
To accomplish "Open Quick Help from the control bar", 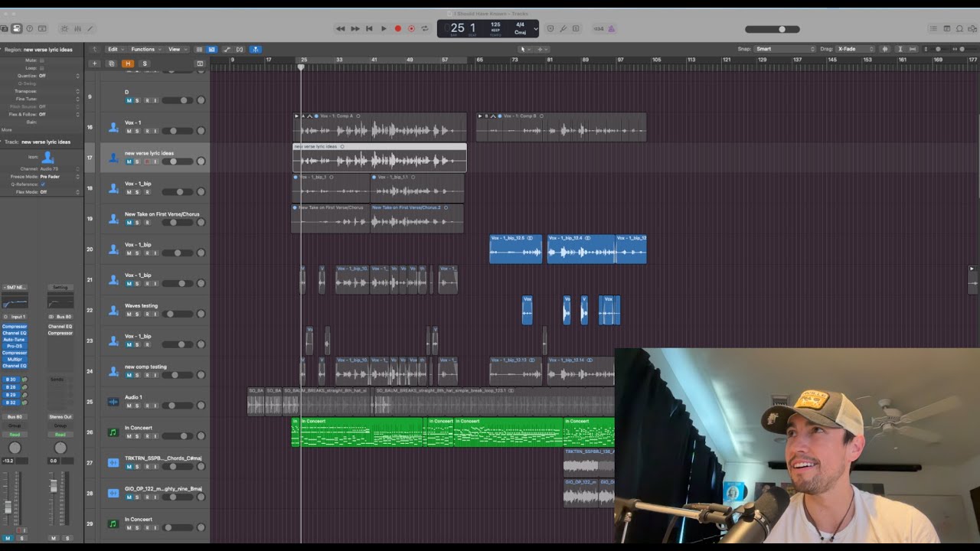I will click(x=29, y=28).
